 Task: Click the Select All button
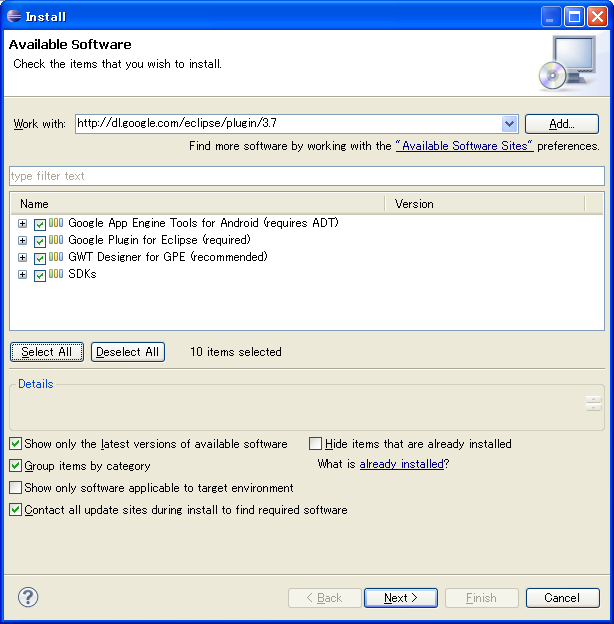(x=47, y=352)
